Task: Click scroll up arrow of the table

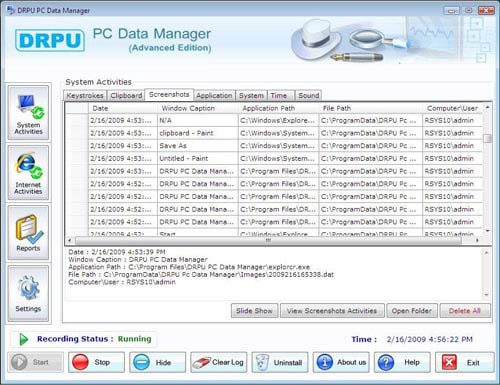Action: [x=487, y=107]
